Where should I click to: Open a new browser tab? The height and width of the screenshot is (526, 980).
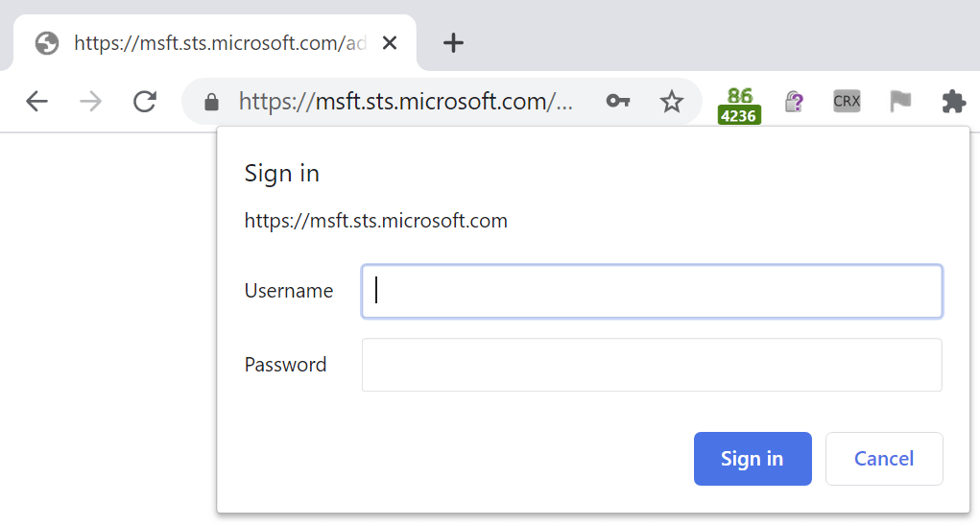[453, 43]
